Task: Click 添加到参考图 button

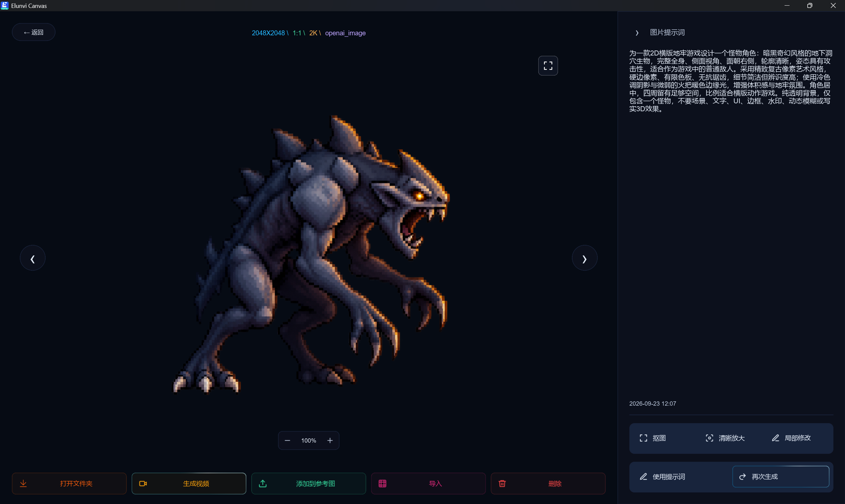Action: (308, 483)
